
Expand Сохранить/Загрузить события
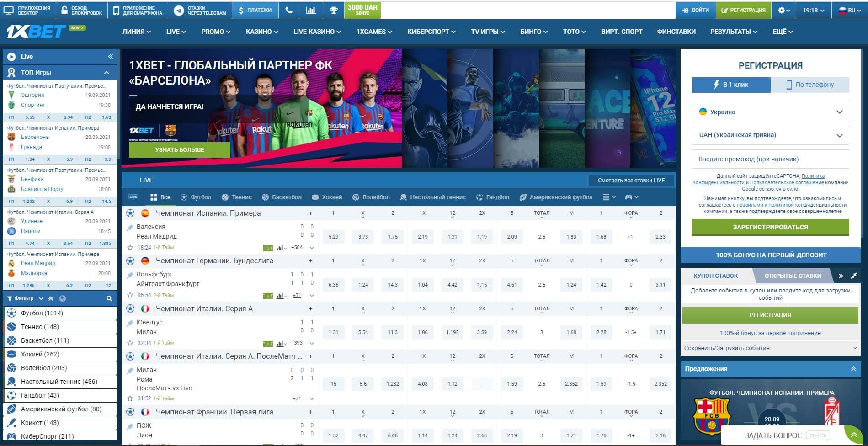pyautogui.click(x=770, y=348)
